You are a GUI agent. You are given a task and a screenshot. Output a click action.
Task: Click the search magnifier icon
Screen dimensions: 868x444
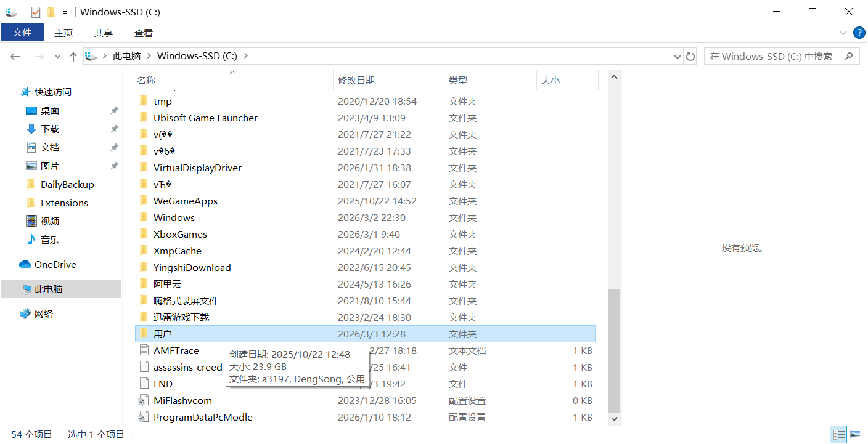pos(849,56)
